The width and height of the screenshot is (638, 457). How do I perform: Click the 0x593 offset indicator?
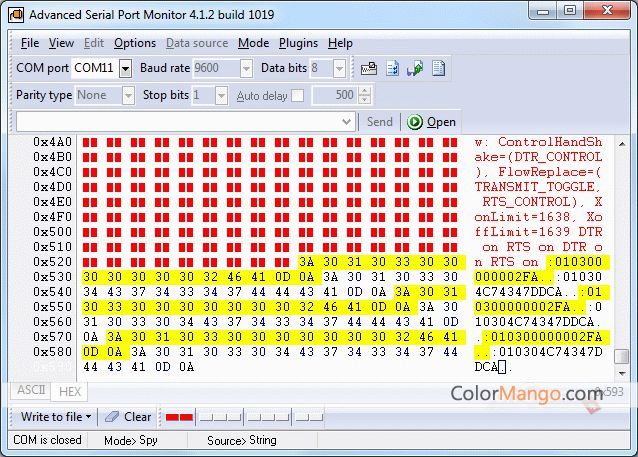[609, 391]
